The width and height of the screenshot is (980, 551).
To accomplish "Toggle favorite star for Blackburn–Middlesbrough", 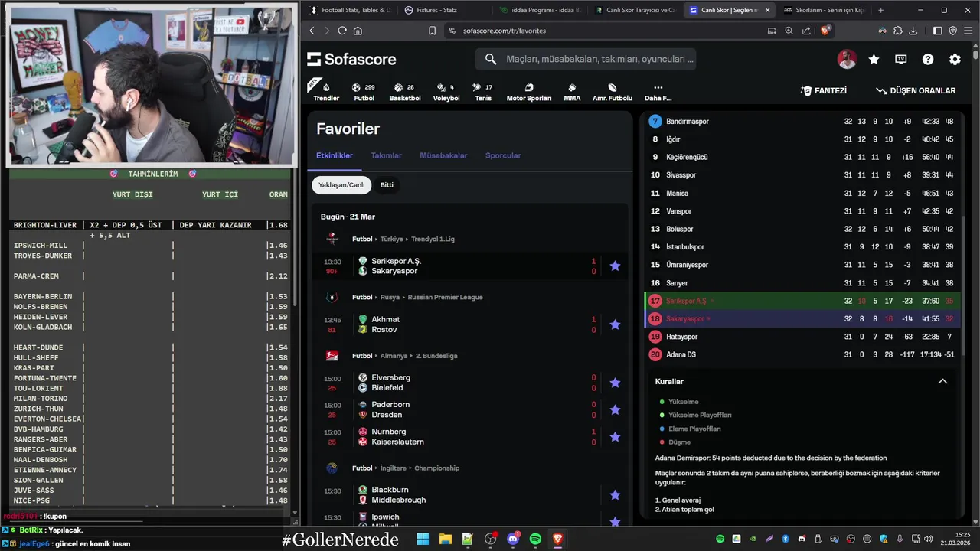I will [x=615, y=495].
